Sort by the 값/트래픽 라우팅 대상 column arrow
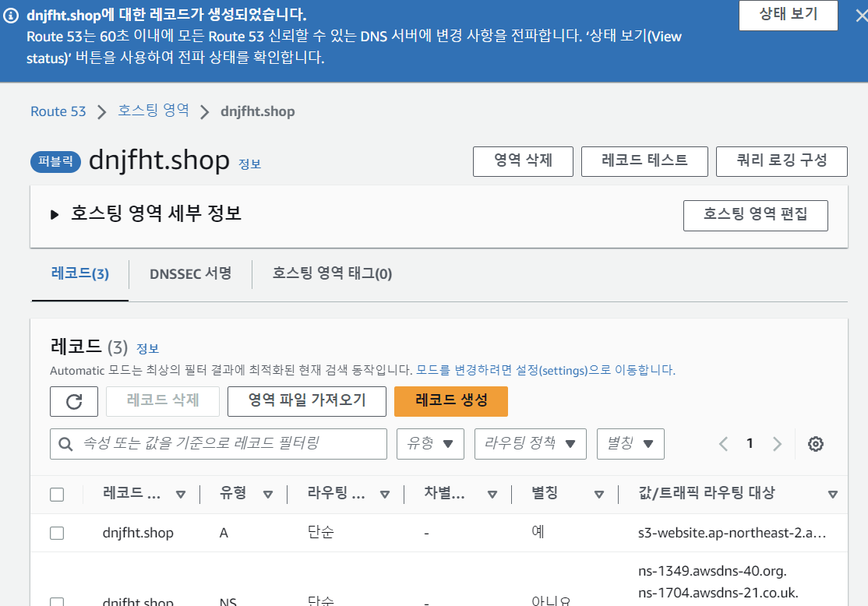The image size is (868, 606). tap(833, 494)
